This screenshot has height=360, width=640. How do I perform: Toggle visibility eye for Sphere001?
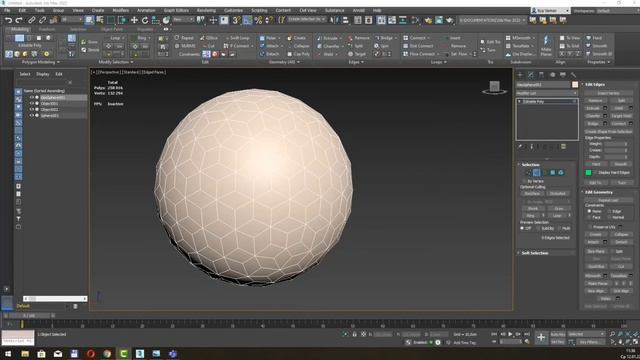tap(31, 116)
